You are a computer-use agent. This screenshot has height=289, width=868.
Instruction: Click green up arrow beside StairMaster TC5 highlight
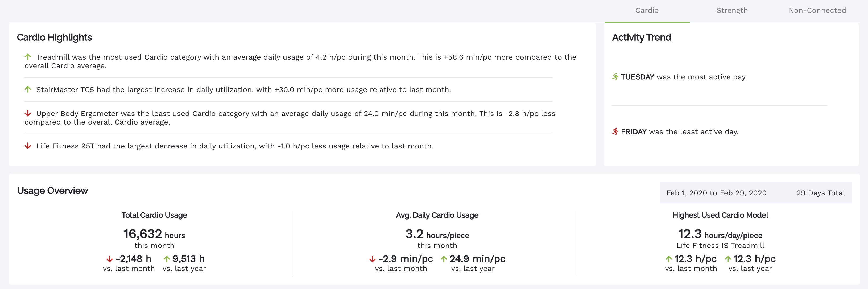click(28, 89)
